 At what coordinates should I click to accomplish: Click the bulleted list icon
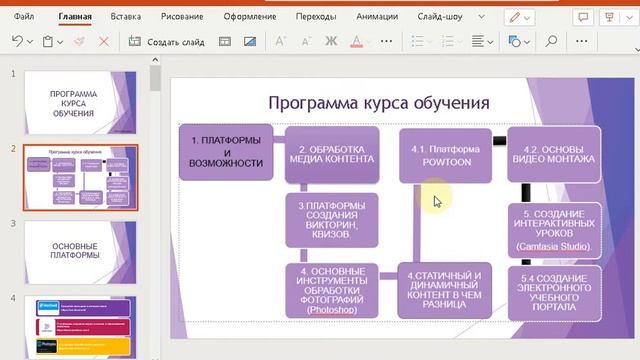click(x=417, y=41)
